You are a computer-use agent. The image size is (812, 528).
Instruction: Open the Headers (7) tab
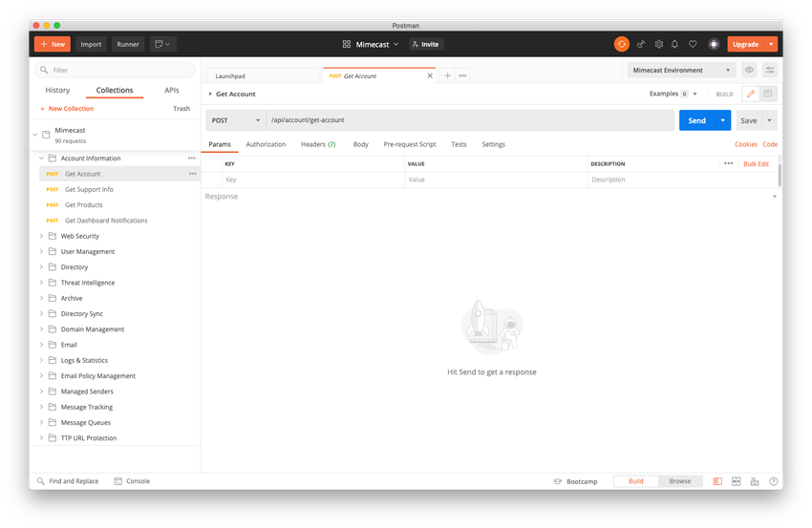(x=318, y=144)
